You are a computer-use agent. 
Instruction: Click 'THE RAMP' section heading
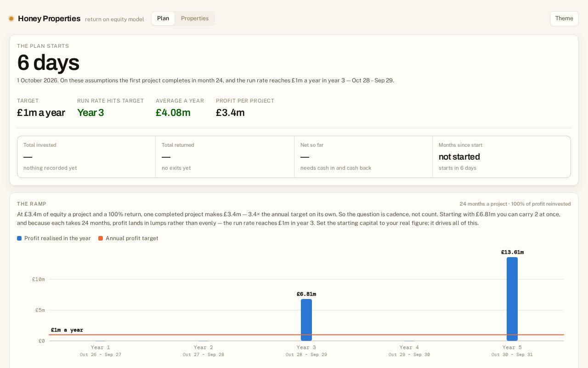(x=32, y=204)
